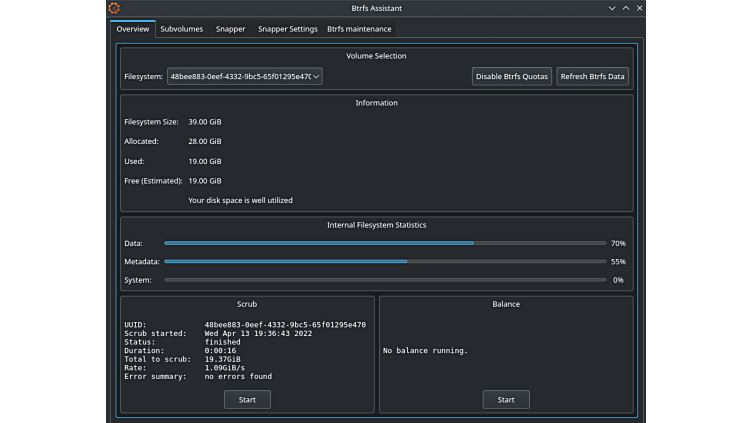Click the Data usage progress bar
This screenshot has height=423, width=752.
tap(385, 243)
